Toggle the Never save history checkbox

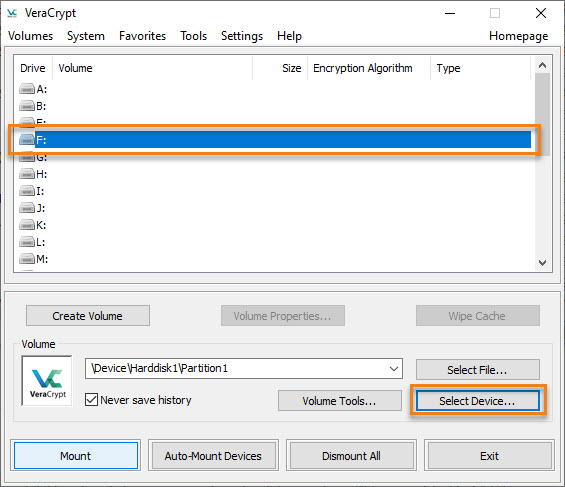[x=91, y=400]
